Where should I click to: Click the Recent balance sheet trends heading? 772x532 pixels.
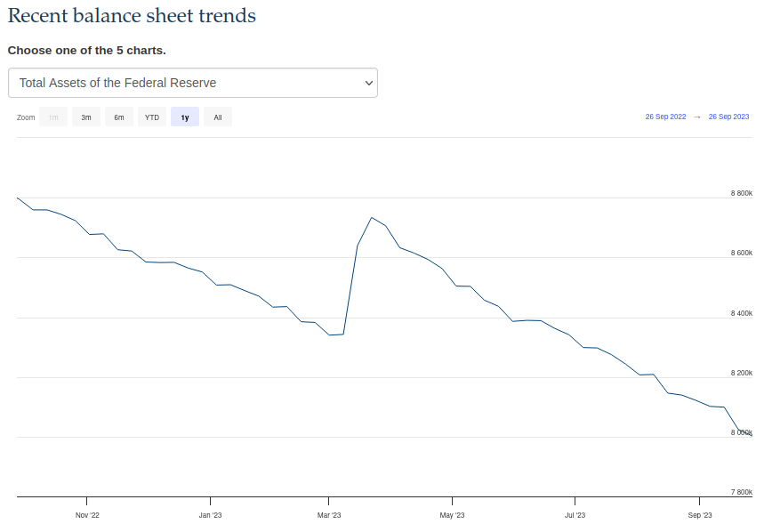[x=132, y=16]
